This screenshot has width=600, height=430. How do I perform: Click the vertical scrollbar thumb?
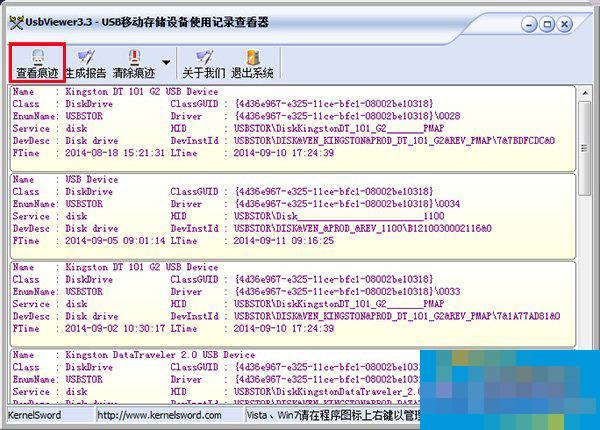[585, 148]
